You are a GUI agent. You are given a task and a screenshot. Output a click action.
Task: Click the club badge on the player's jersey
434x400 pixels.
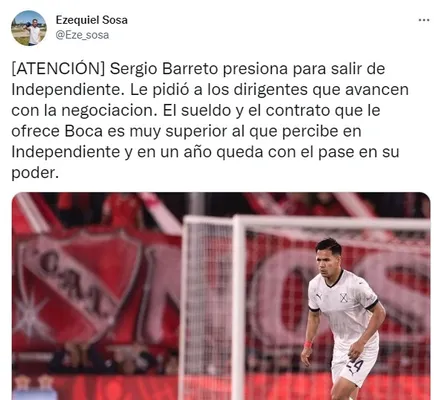tap(344, 297)
